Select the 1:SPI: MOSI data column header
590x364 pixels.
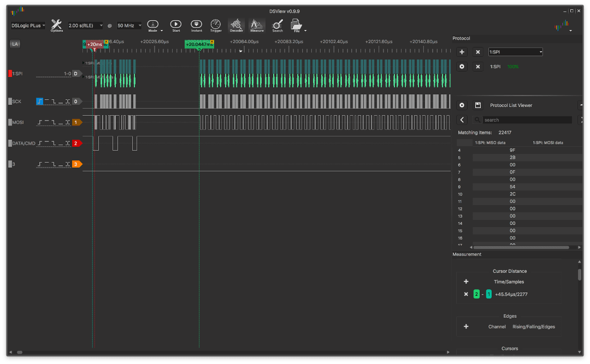(x=548, y=142)
